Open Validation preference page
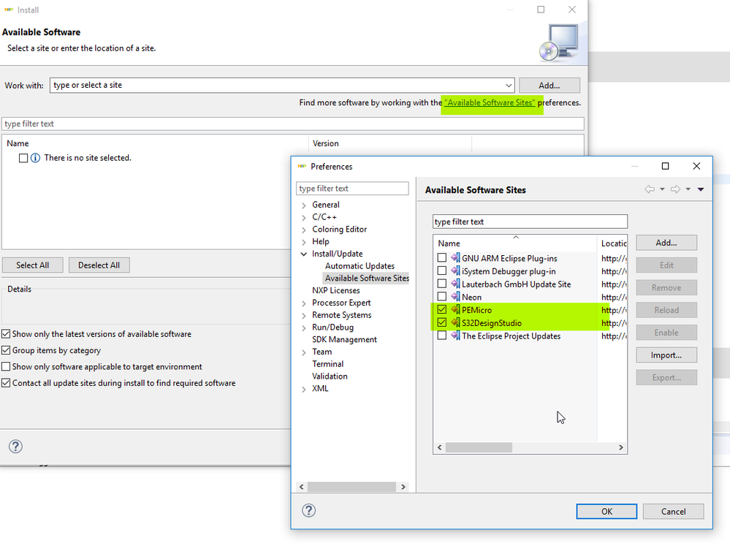730x560 pixels. click(x=330, y=376)
